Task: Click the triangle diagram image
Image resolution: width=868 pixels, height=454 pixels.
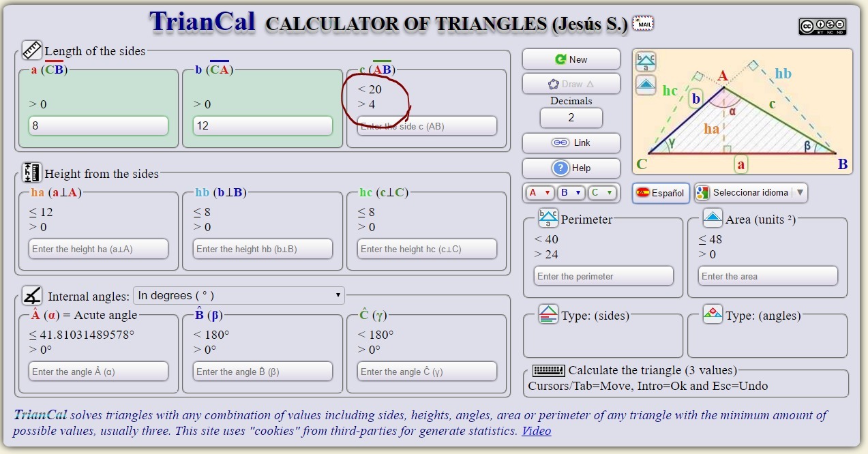Action: tap(743, 111)
